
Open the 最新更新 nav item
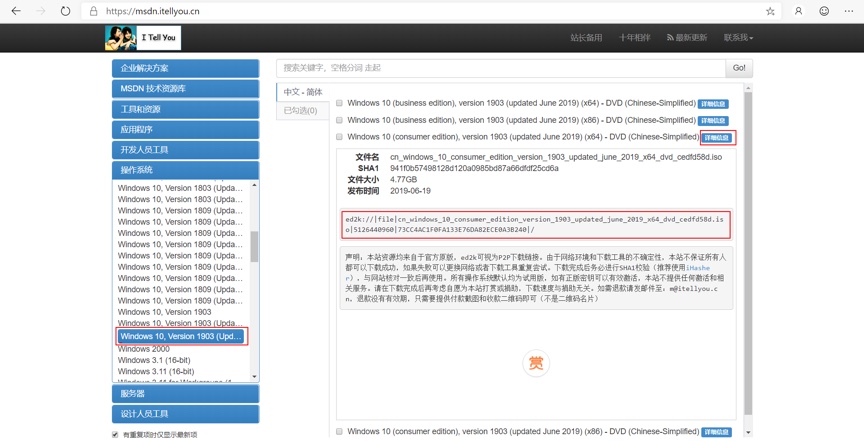[687, 37]
